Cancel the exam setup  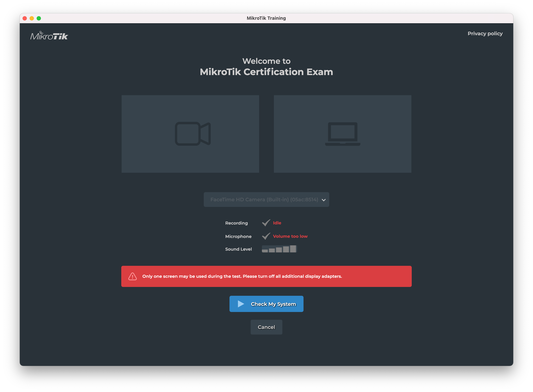tap(266, 327)
